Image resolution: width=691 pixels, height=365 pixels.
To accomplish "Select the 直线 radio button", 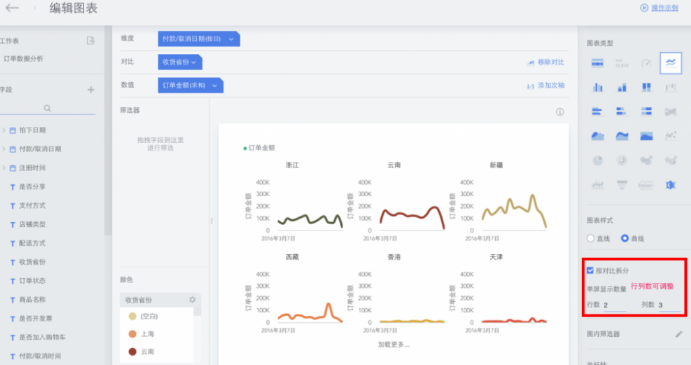I will point(591,238).
